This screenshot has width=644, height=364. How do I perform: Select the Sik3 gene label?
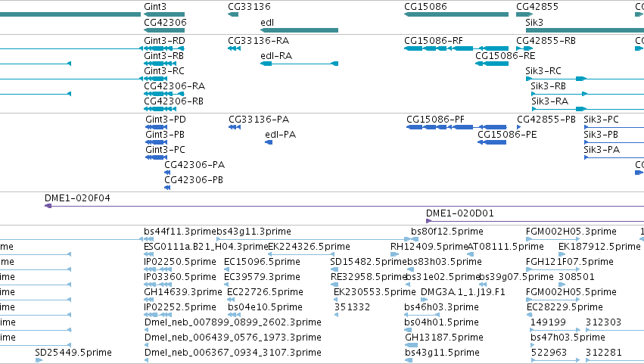click(x=534, y=22)
